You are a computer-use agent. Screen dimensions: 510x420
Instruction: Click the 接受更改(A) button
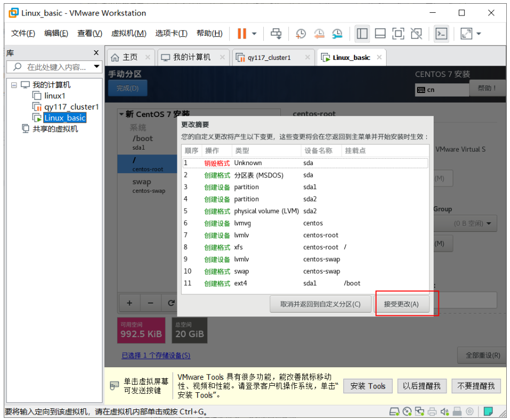[401, 304]
